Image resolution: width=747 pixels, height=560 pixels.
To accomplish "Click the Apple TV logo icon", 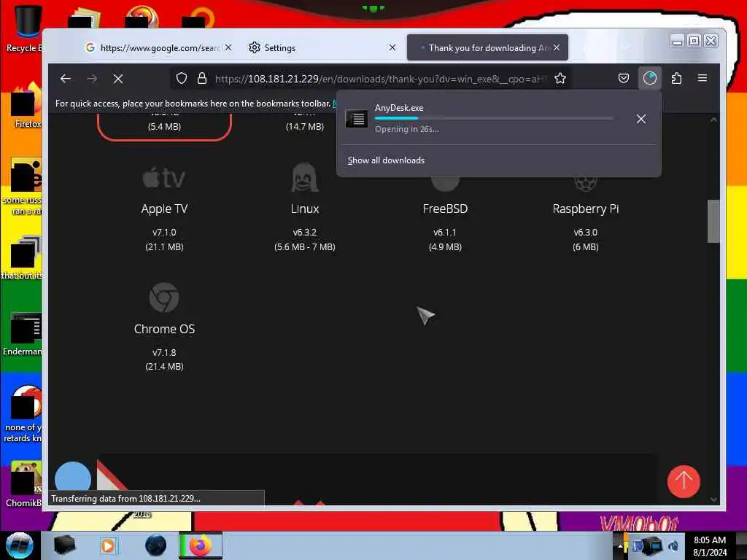I will point(164,178).
